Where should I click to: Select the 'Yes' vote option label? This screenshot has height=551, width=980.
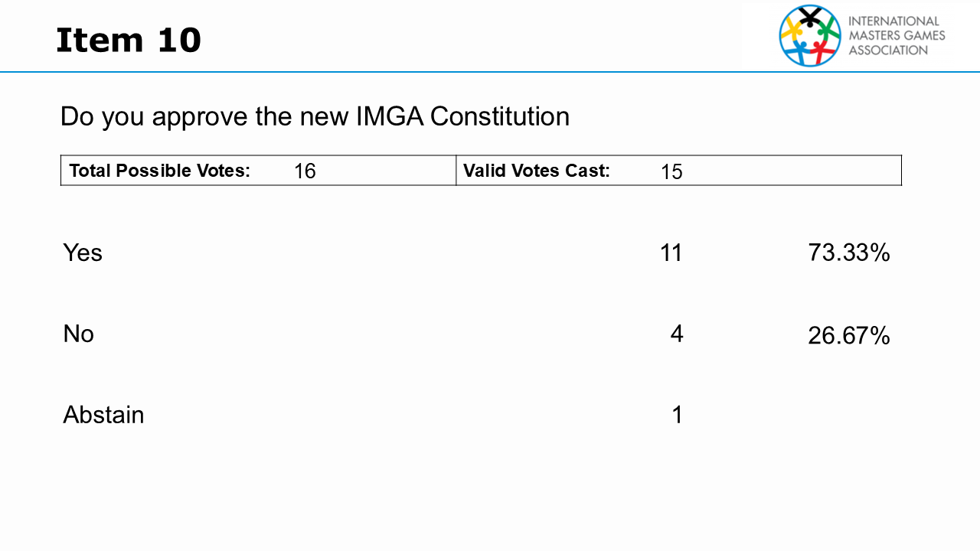pos(83,253)
